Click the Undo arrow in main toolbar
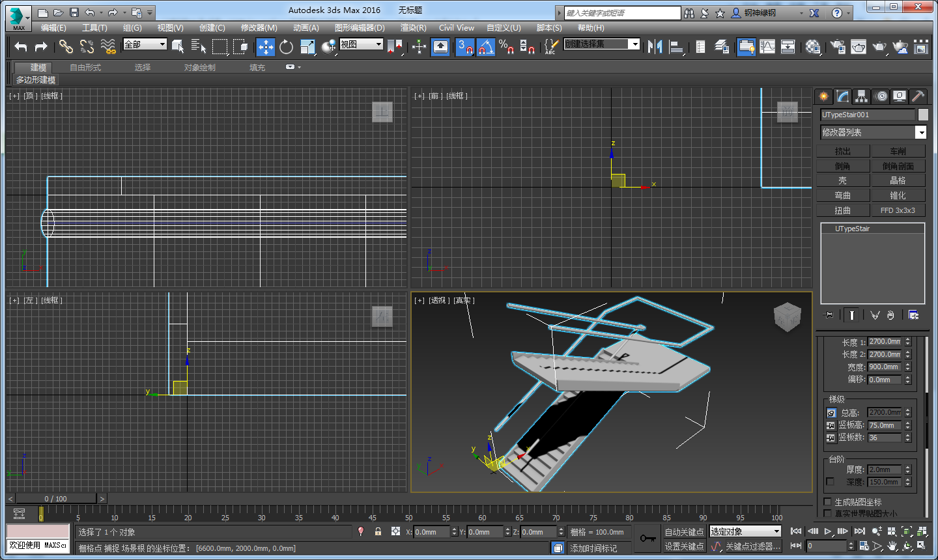This screenshot has height=560, width=938. point(21,46)
